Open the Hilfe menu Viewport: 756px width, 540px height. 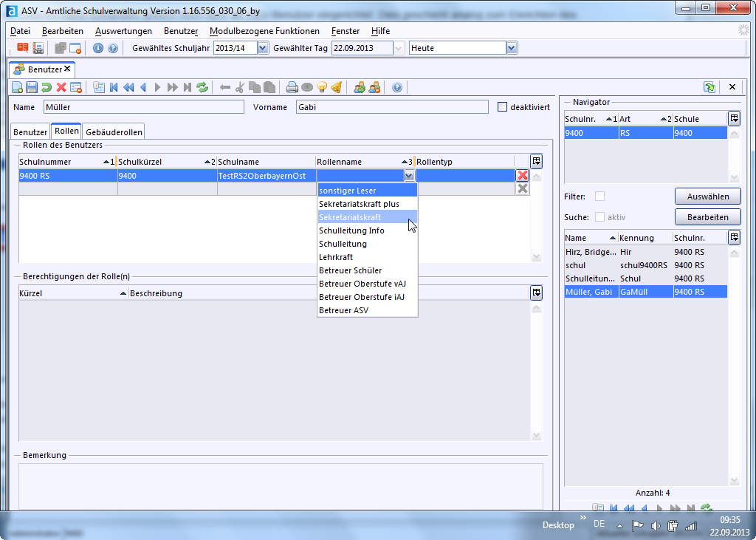(380, 31)
